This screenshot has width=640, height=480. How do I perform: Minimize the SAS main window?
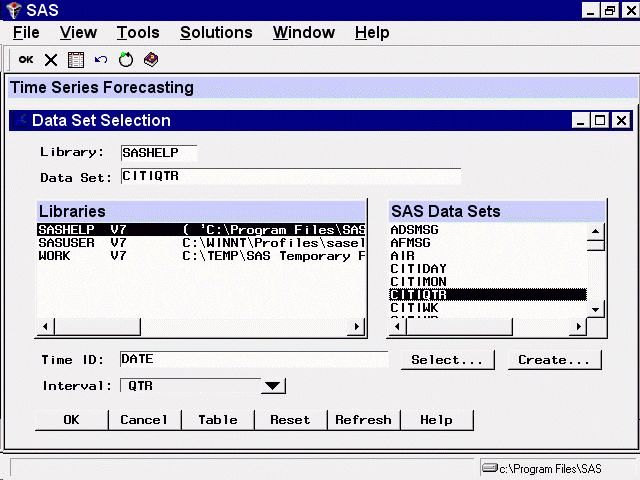(590, 10)
